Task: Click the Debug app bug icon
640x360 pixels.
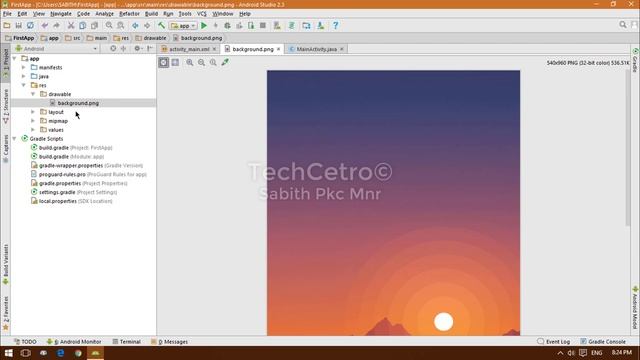Action: click(x=227, y=25)
